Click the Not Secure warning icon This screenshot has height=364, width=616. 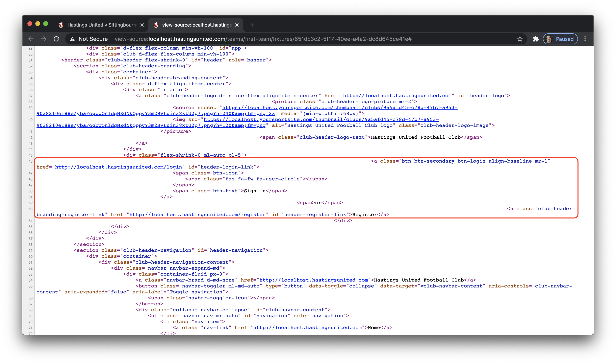[72, 39]
